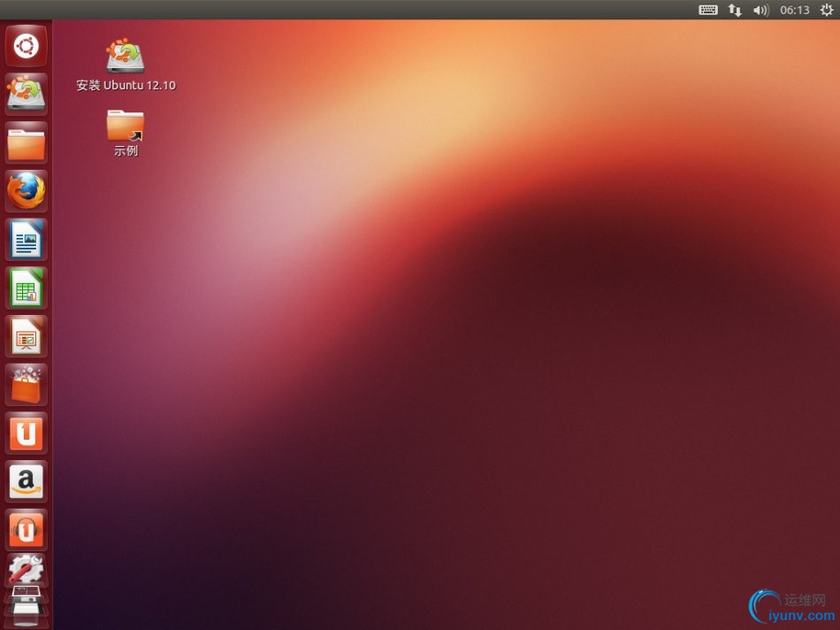
Task: Open LibreOffice Calc spreadsheet
Action: coord(27,288)
